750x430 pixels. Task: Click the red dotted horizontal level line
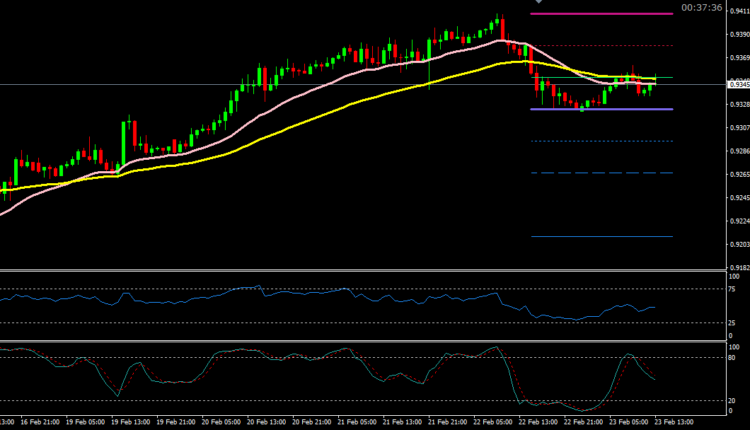coord(600,46)
